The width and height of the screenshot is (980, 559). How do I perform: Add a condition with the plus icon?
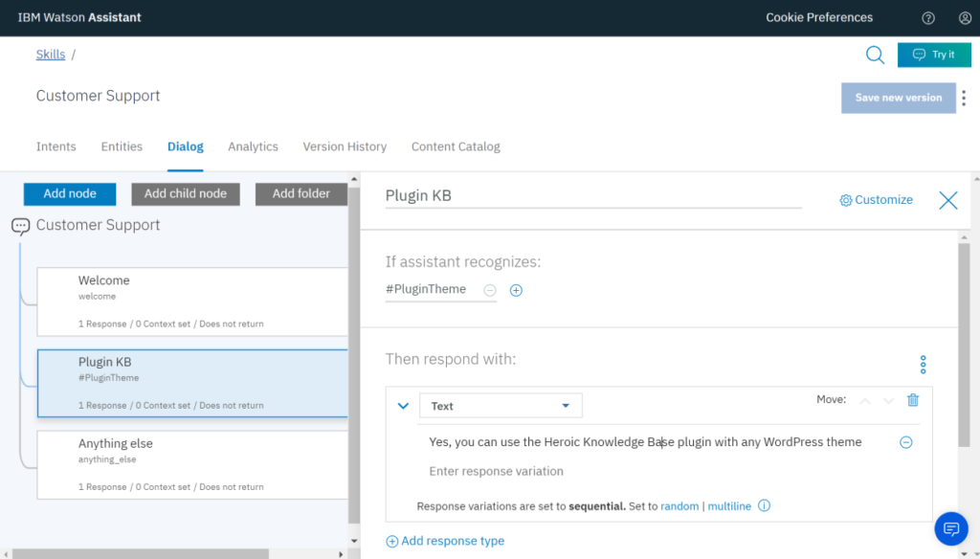516,290
